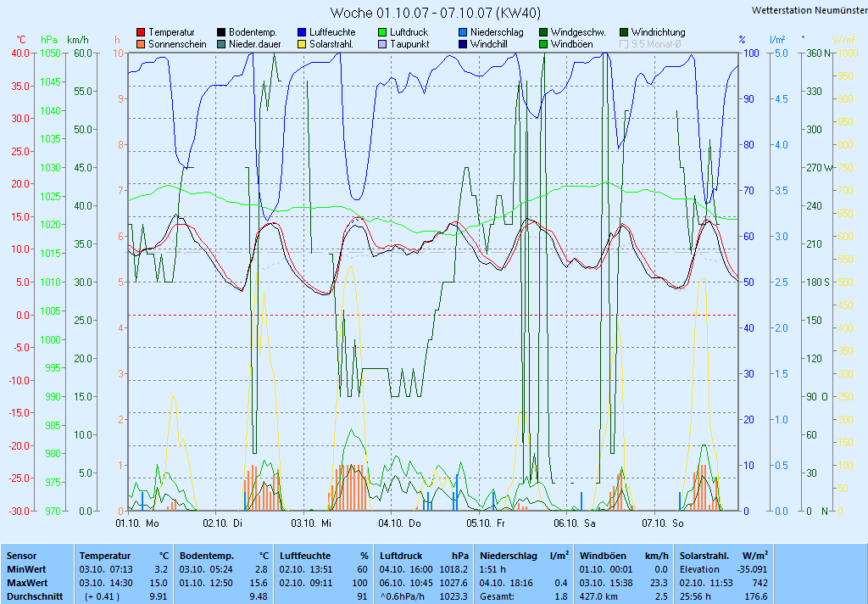868x604 pixels.
Task: Click the Nieder.dauer legend label text
Action: 255,44
